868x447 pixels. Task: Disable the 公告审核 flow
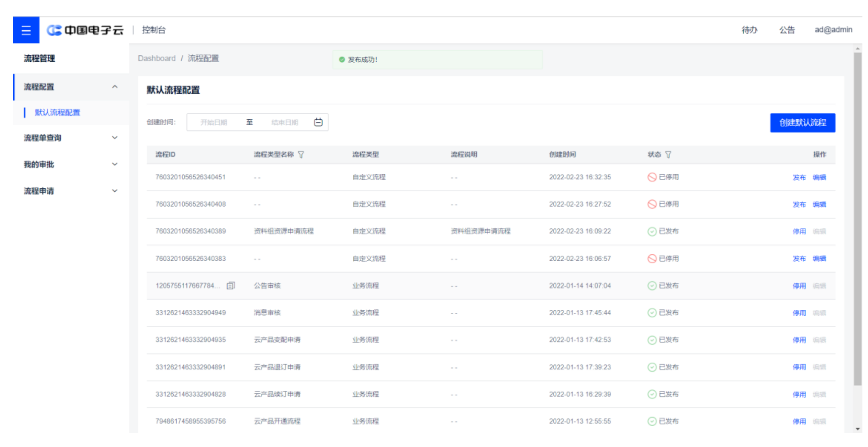[799, 286]
